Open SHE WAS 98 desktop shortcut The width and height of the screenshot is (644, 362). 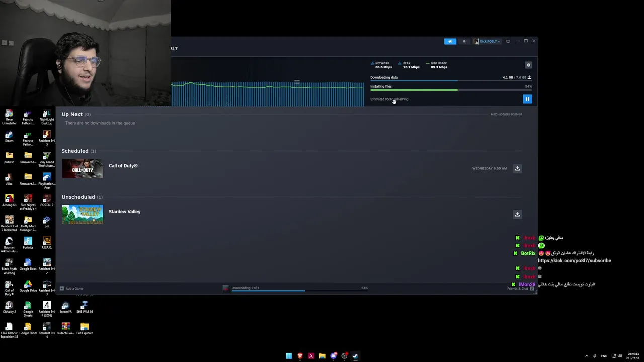85,307
